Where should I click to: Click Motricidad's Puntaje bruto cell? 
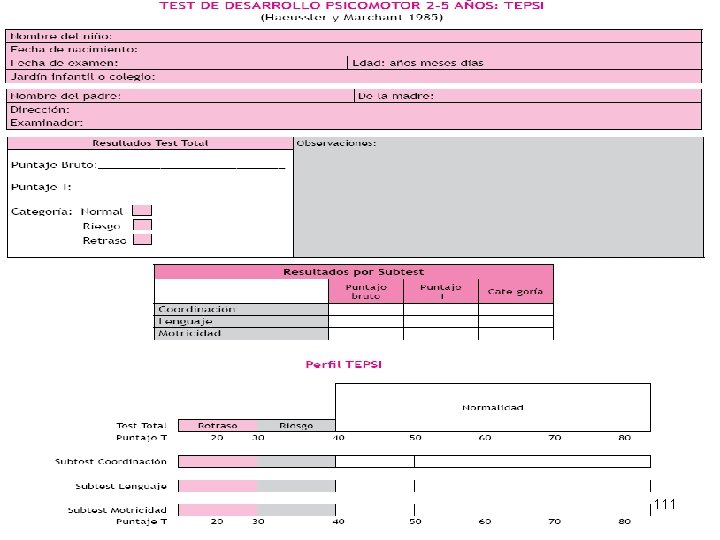(x=366, y=333)
